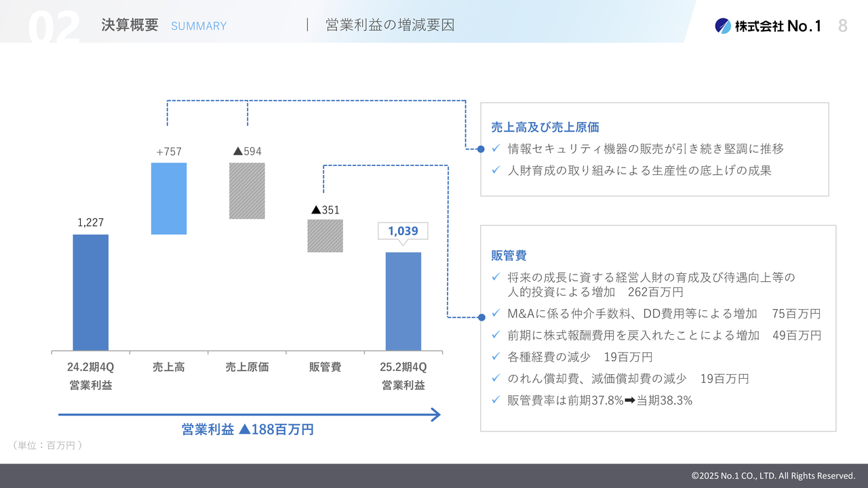Click the 25.2期4Q 営業利益 axis label
868x488 pixels.
point(403,376)
